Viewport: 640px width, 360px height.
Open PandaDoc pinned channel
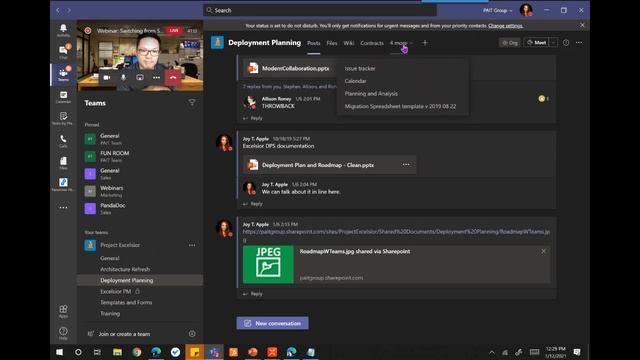pos(113,208)
